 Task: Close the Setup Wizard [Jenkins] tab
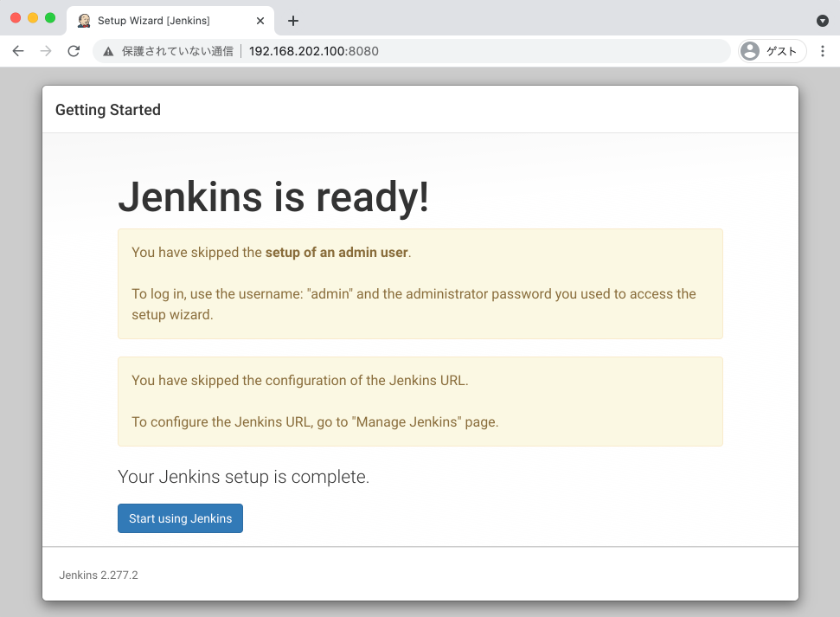(x=260, y=21)
